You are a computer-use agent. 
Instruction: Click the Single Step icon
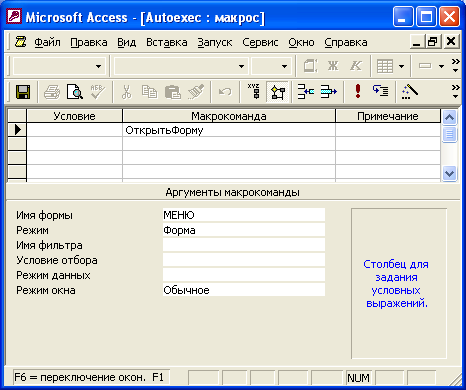tap(380, 91)
